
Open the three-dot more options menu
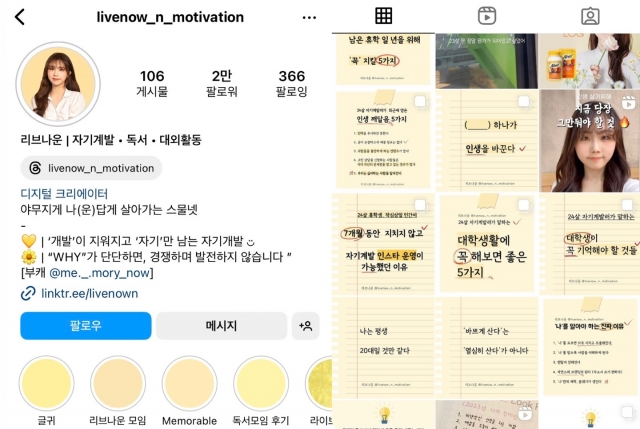click(x=309, y=18)
